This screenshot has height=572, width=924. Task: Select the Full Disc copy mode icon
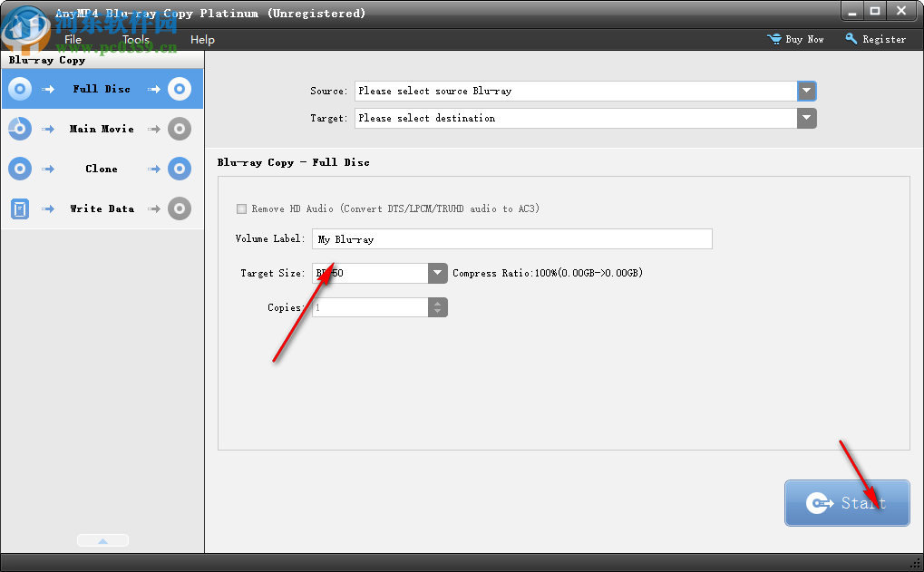(19, 89)
